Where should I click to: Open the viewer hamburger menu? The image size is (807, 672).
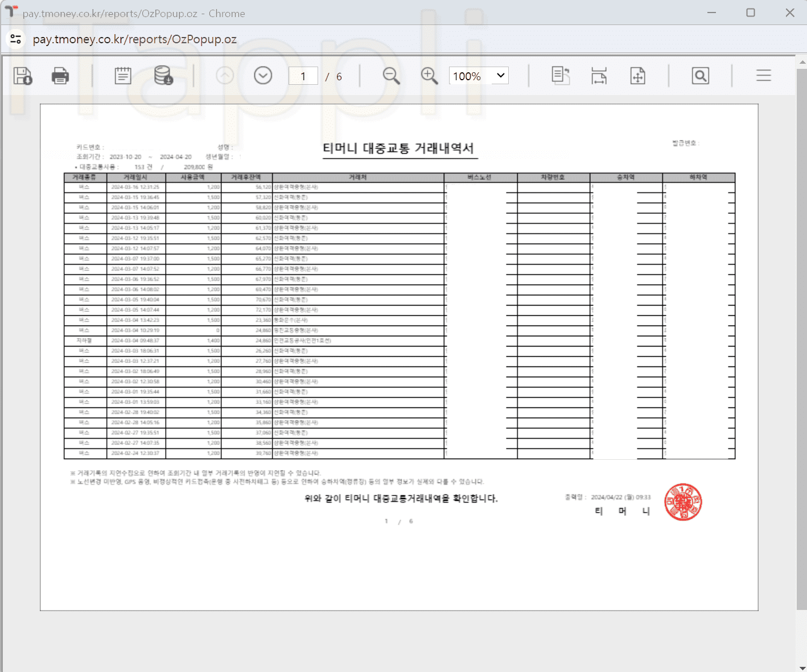764,76
